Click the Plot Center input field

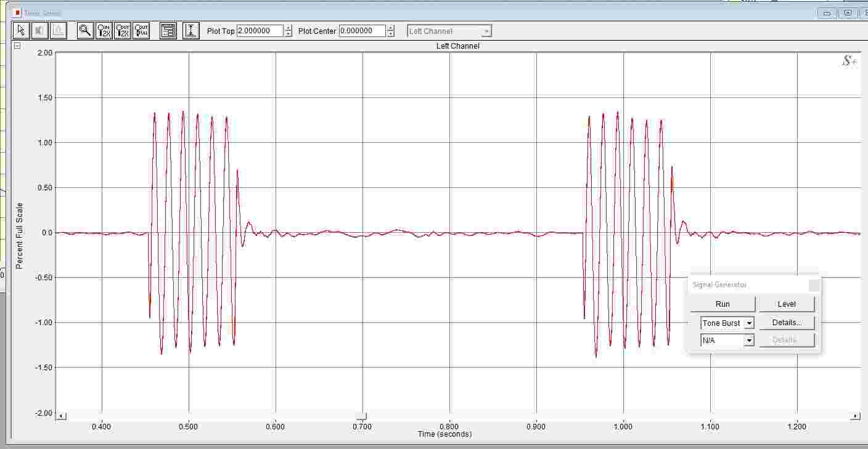(x=362, y=31)
